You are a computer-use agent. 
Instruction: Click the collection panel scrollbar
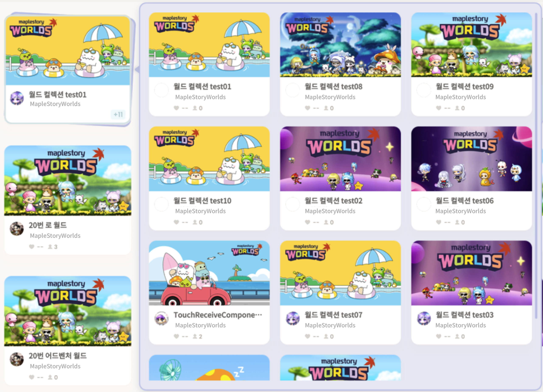[x=536, y=166]
